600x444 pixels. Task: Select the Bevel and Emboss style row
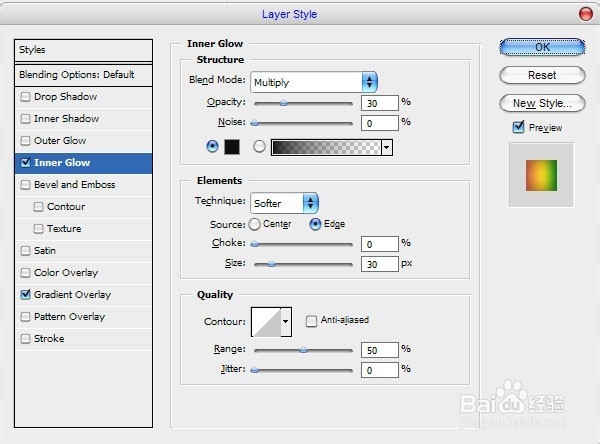pos(83,185)
